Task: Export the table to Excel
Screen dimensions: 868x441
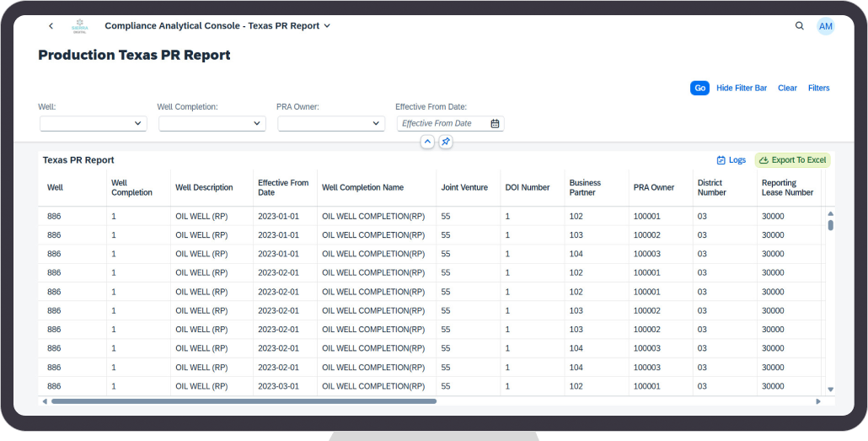Action: pos(793,160)
